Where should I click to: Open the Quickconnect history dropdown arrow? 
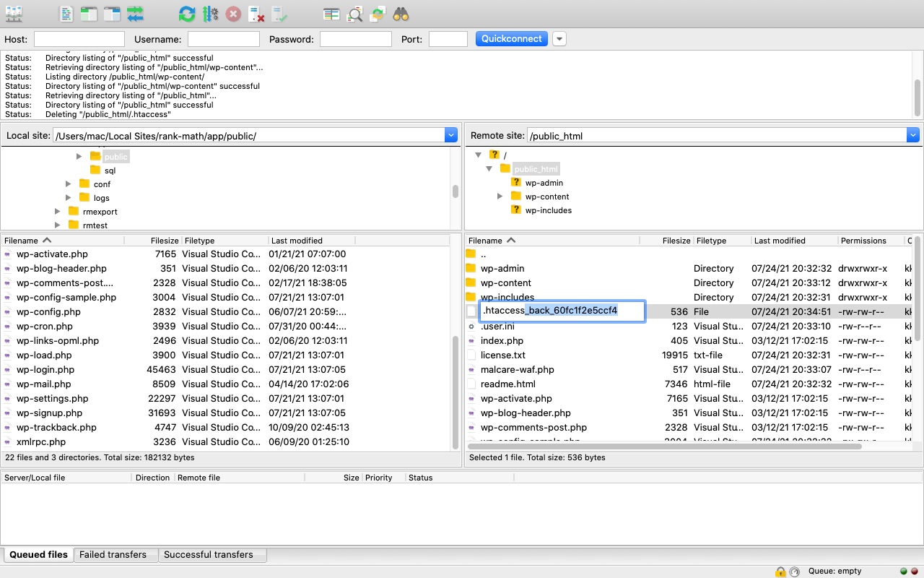coord(559,39)
